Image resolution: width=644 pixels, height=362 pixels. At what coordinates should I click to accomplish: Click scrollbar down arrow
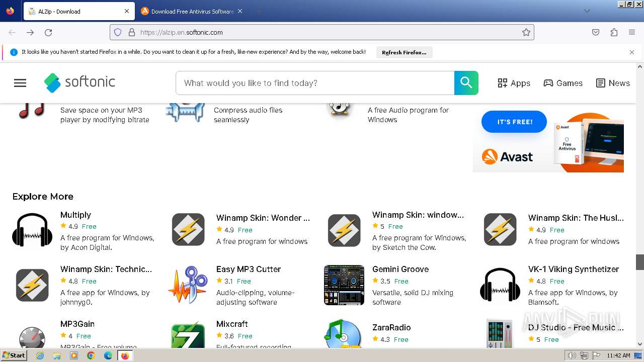(640, 344)
